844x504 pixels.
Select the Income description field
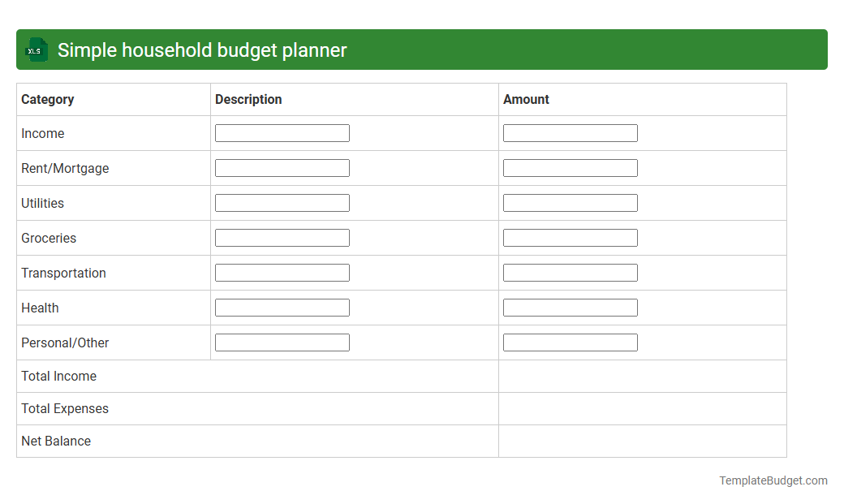click(282, 132)
